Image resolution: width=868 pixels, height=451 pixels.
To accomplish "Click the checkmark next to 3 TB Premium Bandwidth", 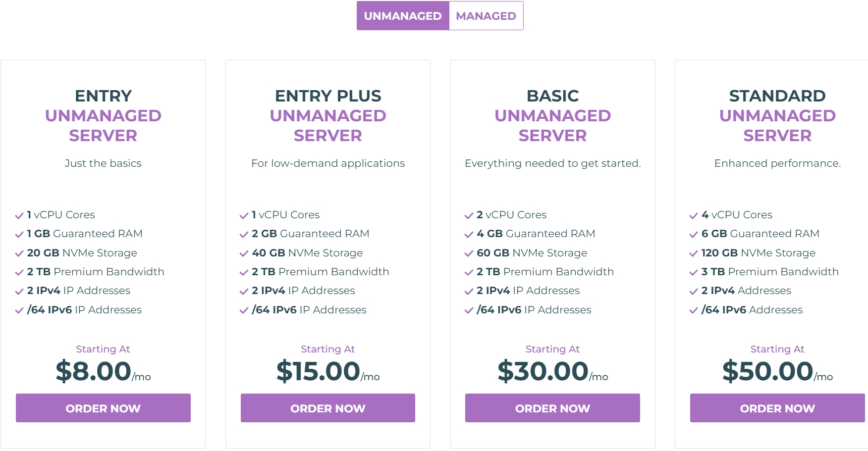I will coord(693,272).
